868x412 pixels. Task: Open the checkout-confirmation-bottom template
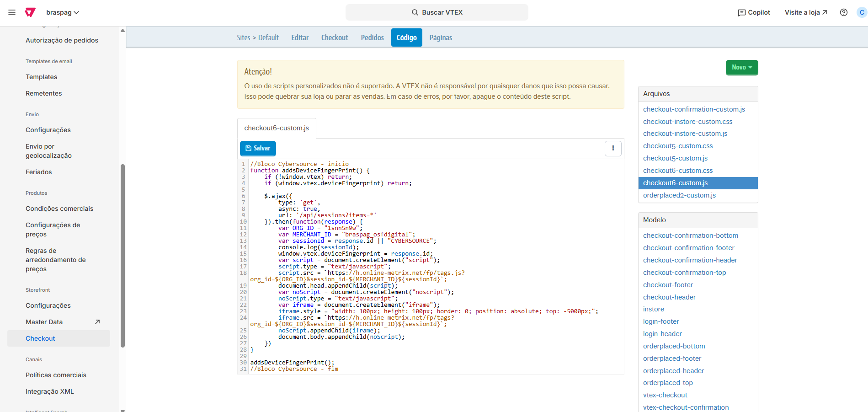[x=691, y=235]
